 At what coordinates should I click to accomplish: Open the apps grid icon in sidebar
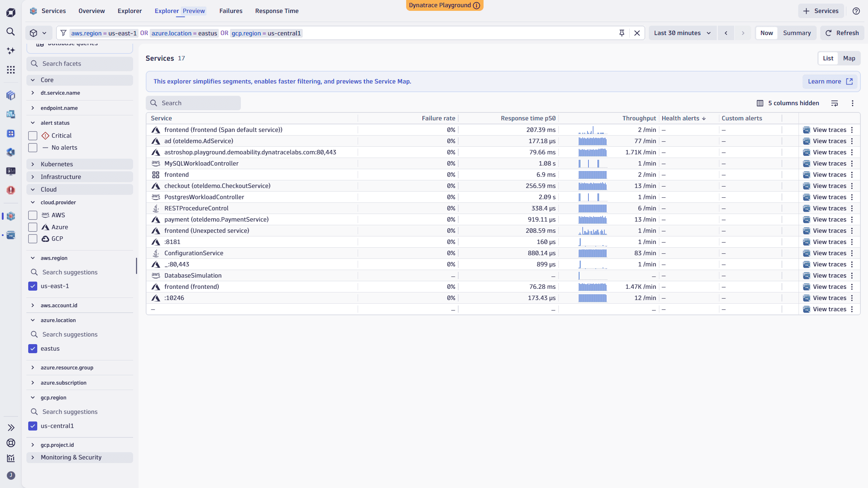pyautogui.click(x=11, y=70)
